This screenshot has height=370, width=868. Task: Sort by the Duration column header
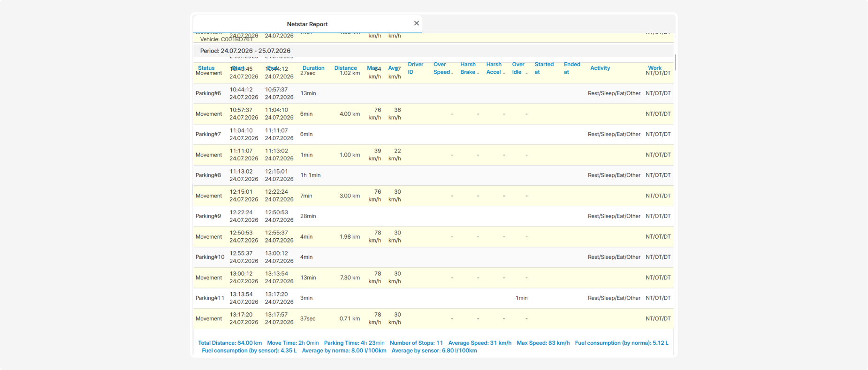click(313, 68)
